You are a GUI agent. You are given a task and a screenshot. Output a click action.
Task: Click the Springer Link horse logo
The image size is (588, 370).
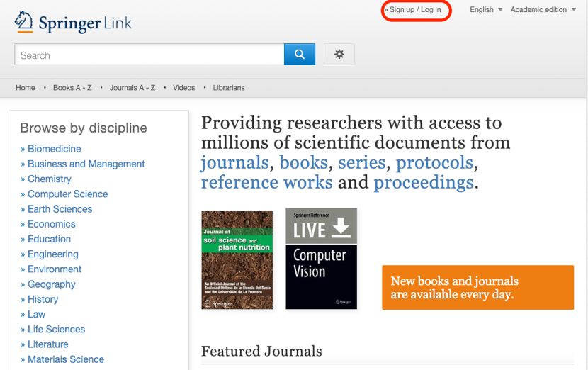click(x=24, y=22)
